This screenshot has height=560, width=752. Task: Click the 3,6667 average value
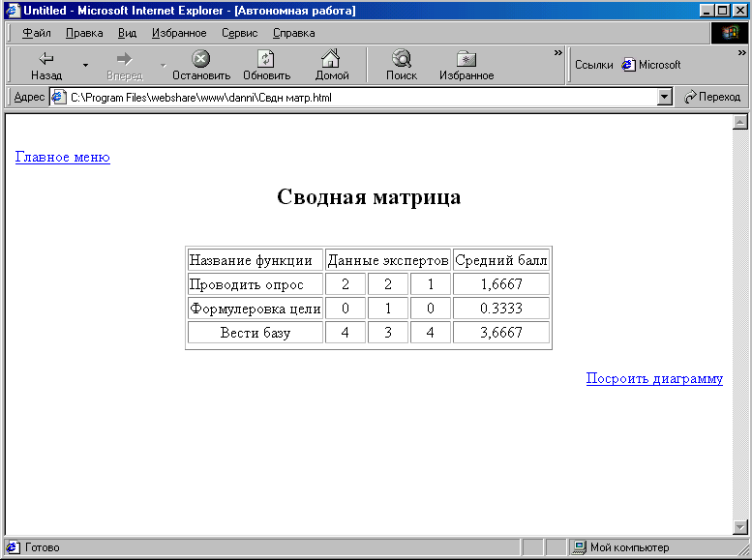tap(501, 333)
